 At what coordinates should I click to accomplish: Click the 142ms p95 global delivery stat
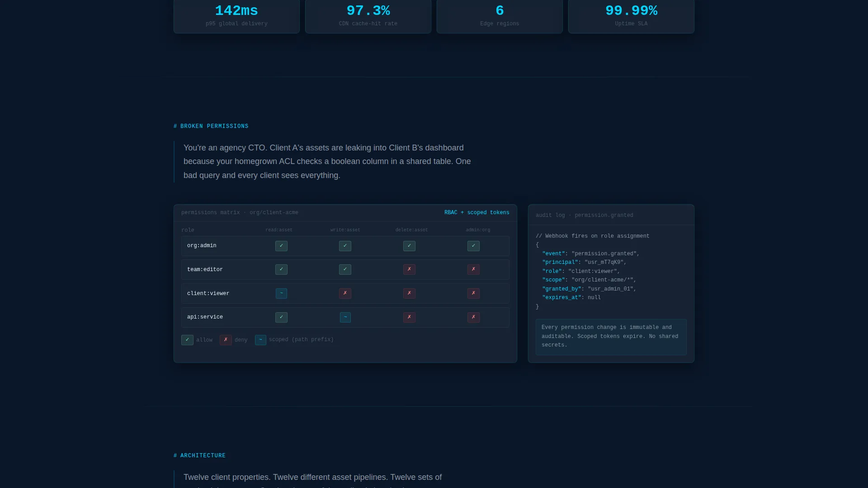point(236,16)
